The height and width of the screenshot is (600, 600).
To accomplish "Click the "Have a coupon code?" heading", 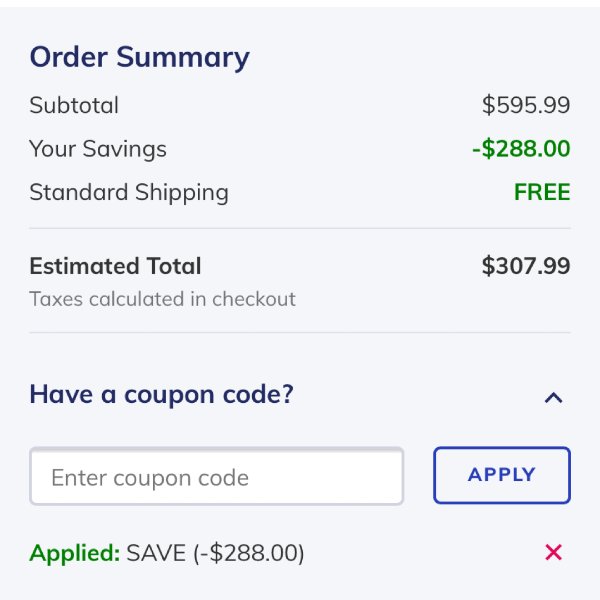I will click(161, 394).
